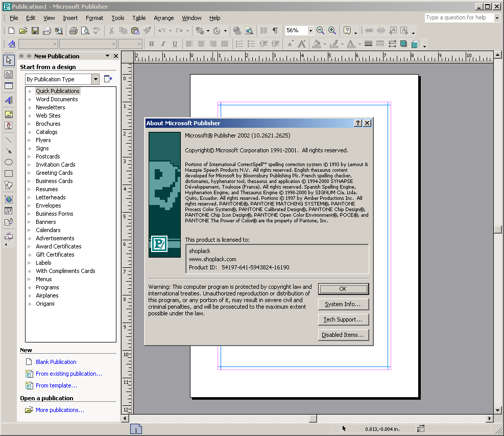The width and height of the screenshot is (504, 436).
Task: Toggle Align Right paragraph alignment
Action: pos(213,44)
